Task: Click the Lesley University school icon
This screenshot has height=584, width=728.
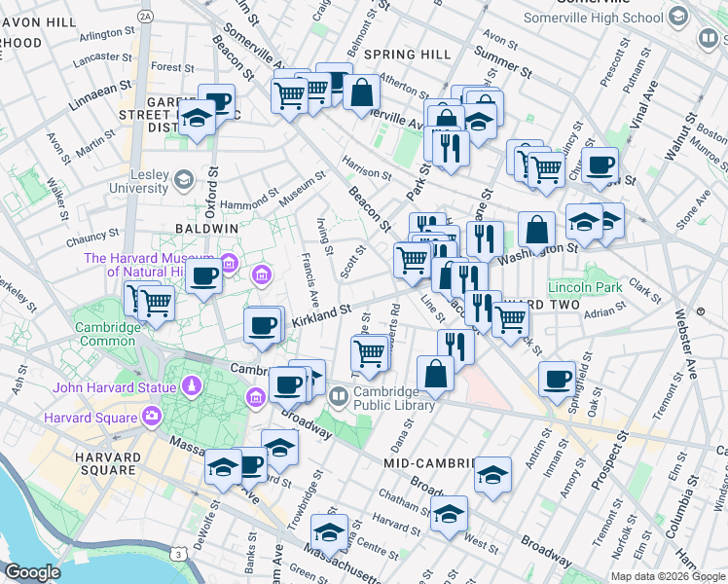Action: click(x=184, y=181)
